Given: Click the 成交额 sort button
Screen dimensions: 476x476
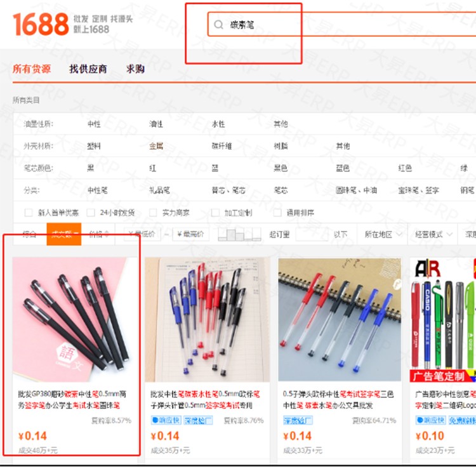Looking at the screenshot, I should point(63,234).
